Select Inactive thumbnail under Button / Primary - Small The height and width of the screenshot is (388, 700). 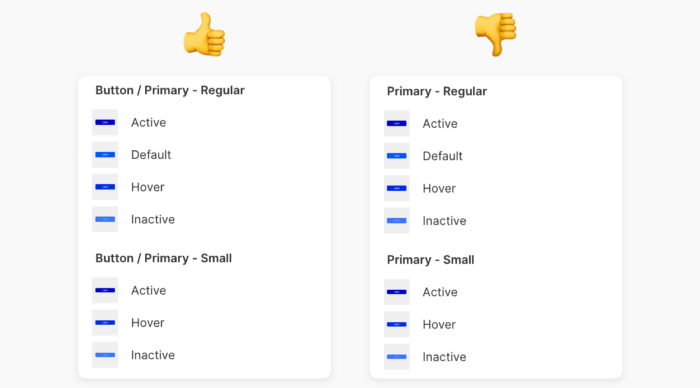(x=105, y=355)
